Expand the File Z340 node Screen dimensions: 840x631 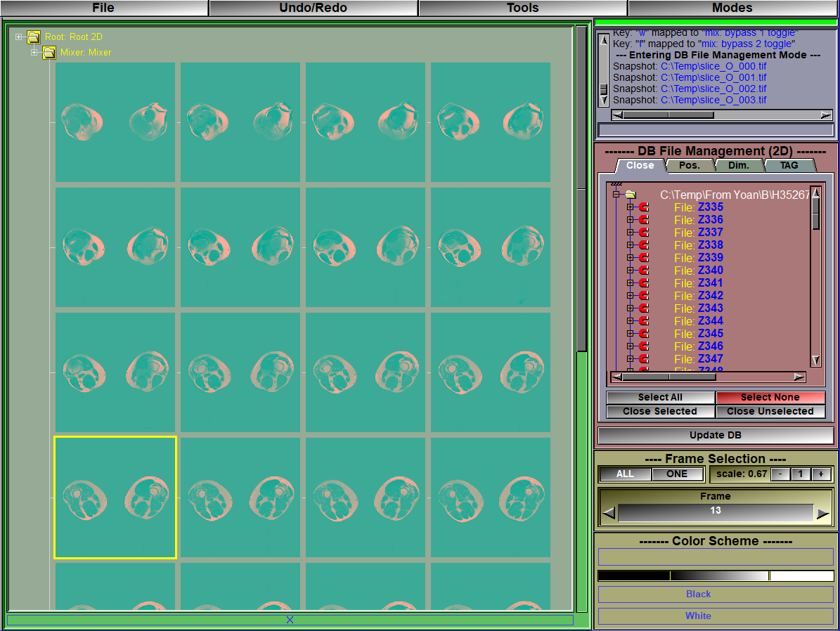tap(630, 270)
